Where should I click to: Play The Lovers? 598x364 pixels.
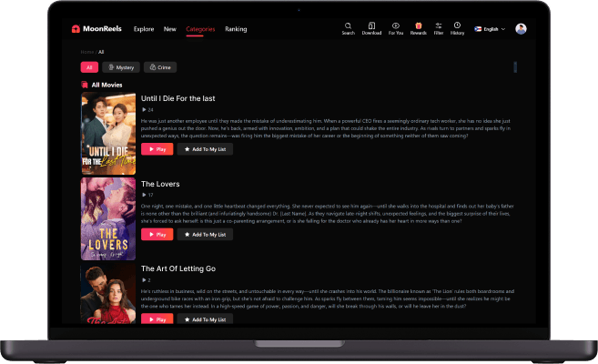click(157, 235)
